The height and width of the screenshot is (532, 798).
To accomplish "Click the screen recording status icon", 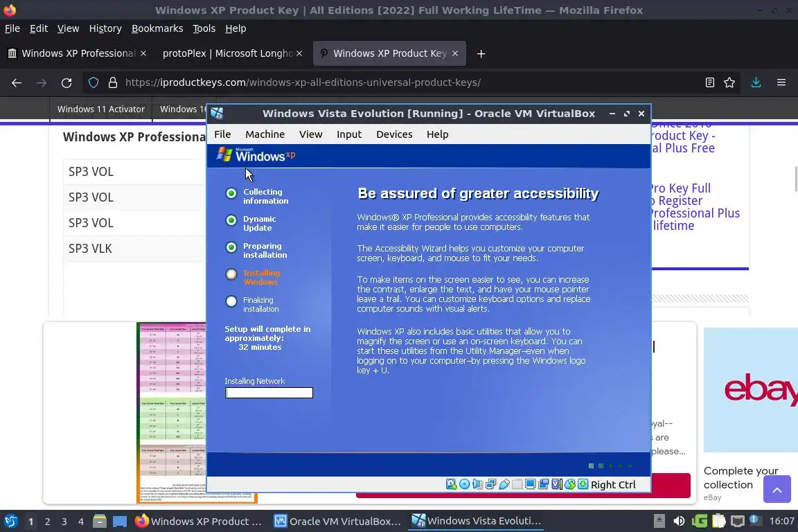I will (543, 484).
